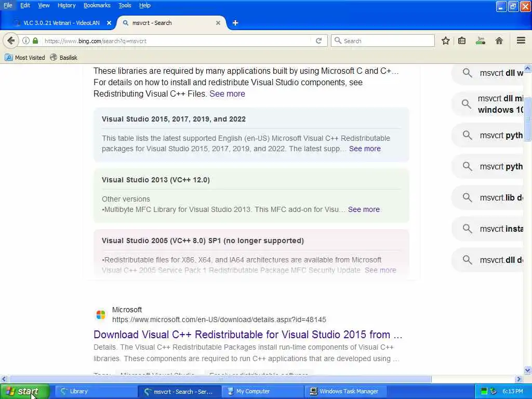Open the Basilisk bookmark

tap(64, 57)
